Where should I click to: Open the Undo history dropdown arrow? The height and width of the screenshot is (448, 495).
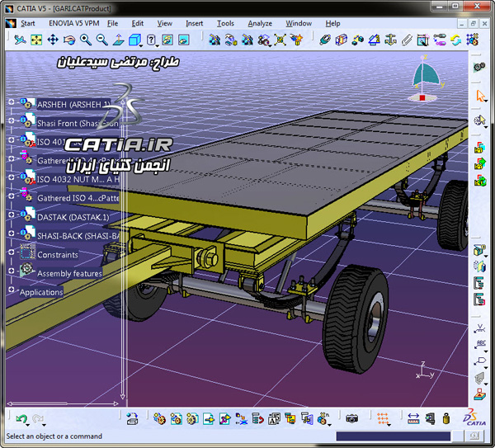pos(28,425)
